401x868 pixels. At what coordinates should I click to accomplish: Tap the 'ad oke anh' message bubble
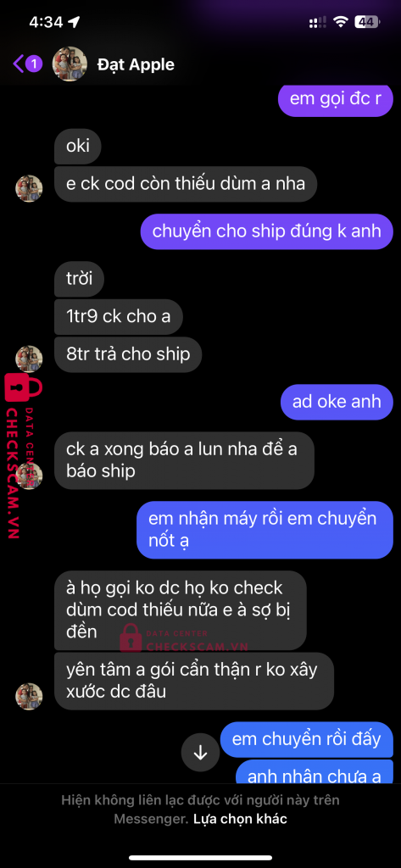[337, 401]
